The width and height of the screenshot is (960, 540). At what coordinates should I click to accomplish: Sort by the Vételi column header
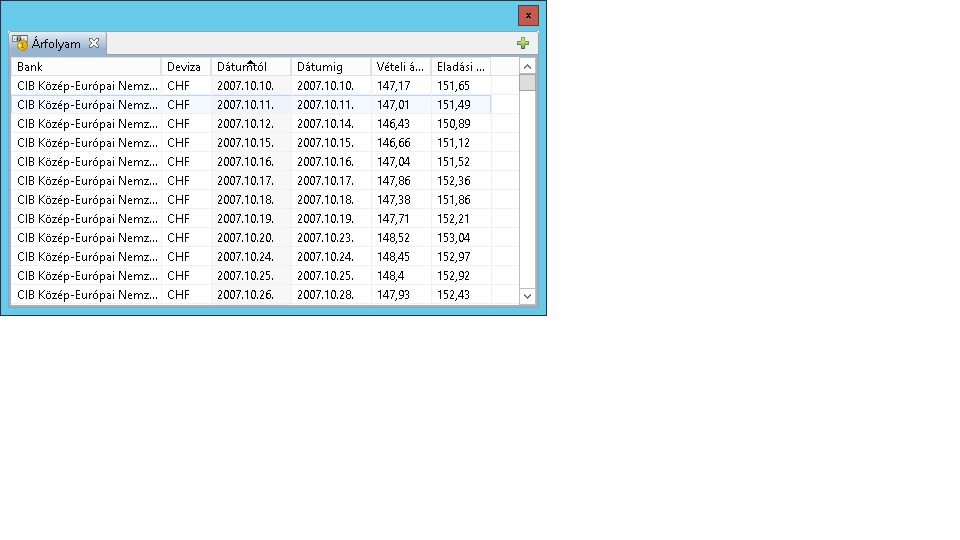[400, 67]
